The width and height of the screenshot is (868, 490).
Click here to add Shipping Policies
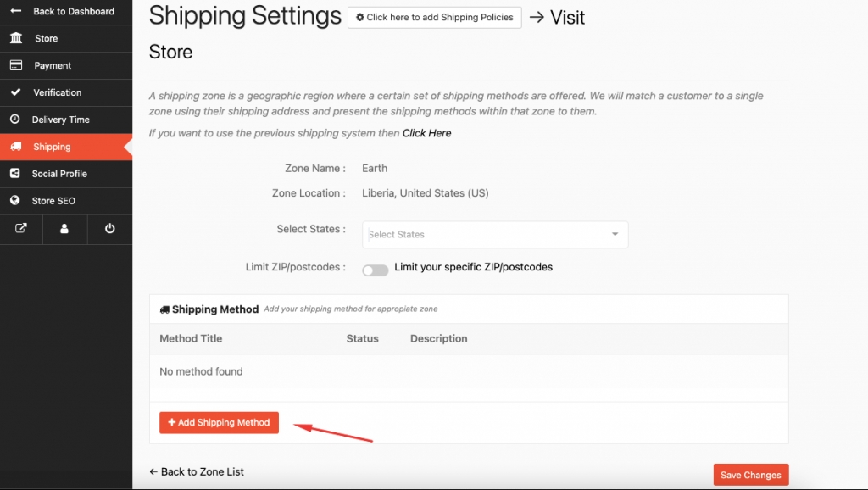pos(434,17)
